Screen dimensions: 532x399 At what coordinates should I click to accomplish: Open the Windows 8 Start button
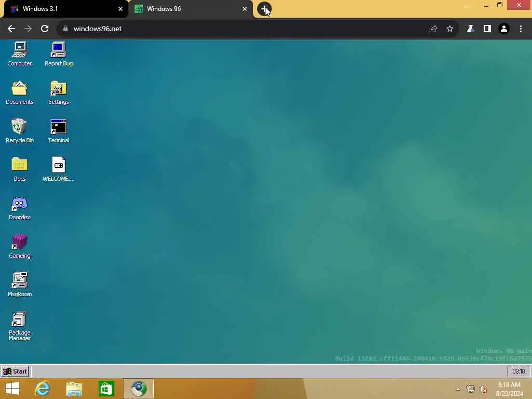12,389
